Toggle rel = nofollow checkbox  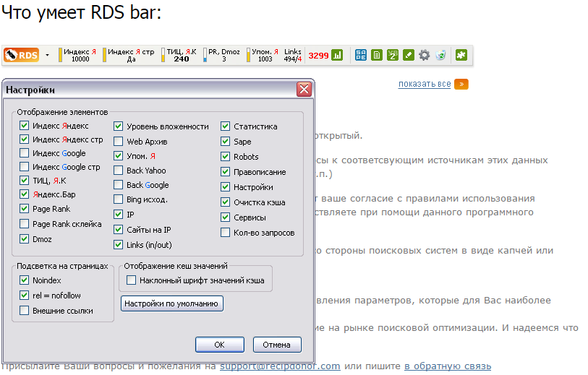point(24,296)
